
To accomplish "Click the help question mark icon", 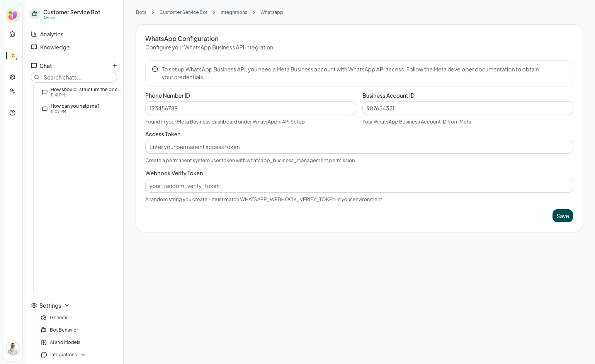I will tap(12, 113).
